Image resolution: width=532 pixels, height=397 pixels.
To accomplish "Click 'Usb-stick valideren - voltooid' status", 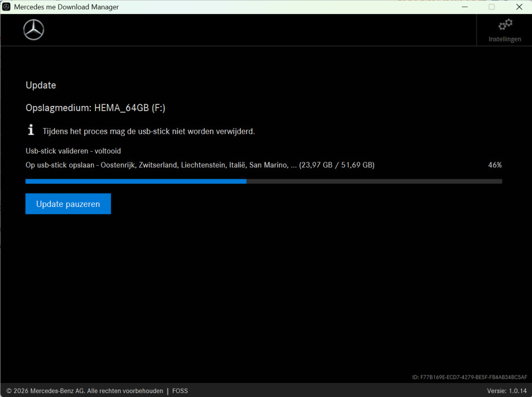I will click(73, 151).
